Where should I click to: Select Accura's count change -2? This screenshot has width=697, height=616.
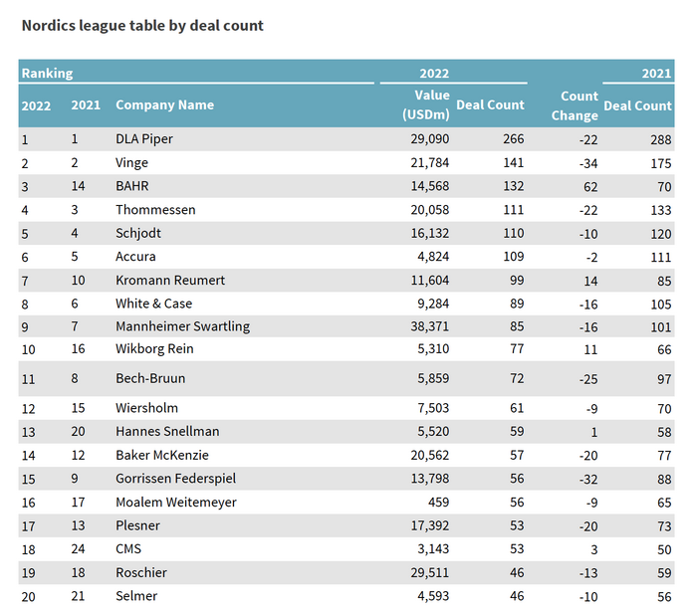[591, 258]
